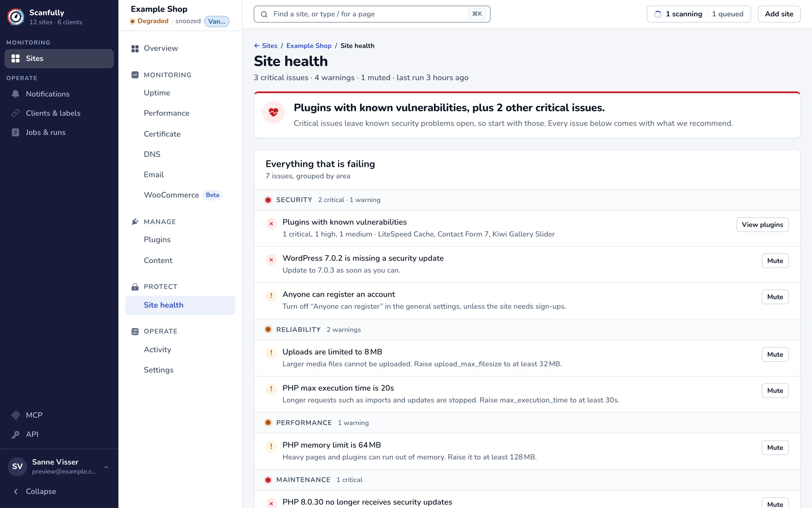This screenshot has height=508, width=812.
Task: Click the Scanfully logo icon
Action: click(x=16, y=17)
